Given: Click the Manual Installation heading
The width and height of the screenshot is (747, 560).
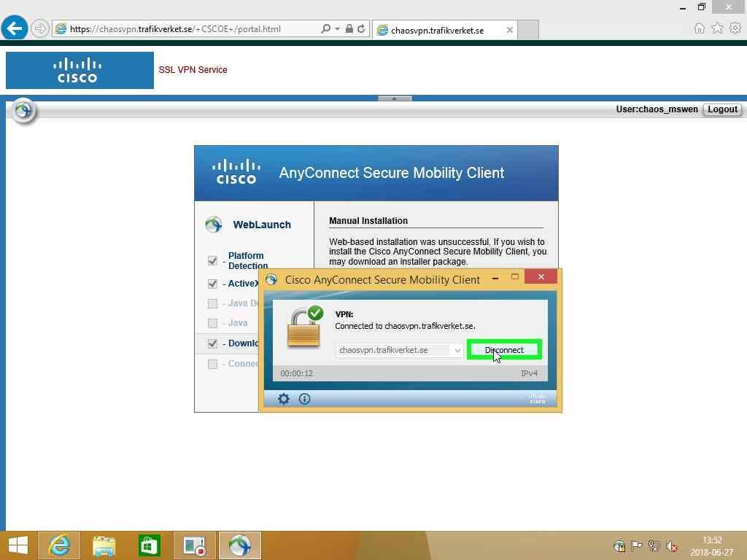Looking at the screenshot, I should tap(368, 221).
